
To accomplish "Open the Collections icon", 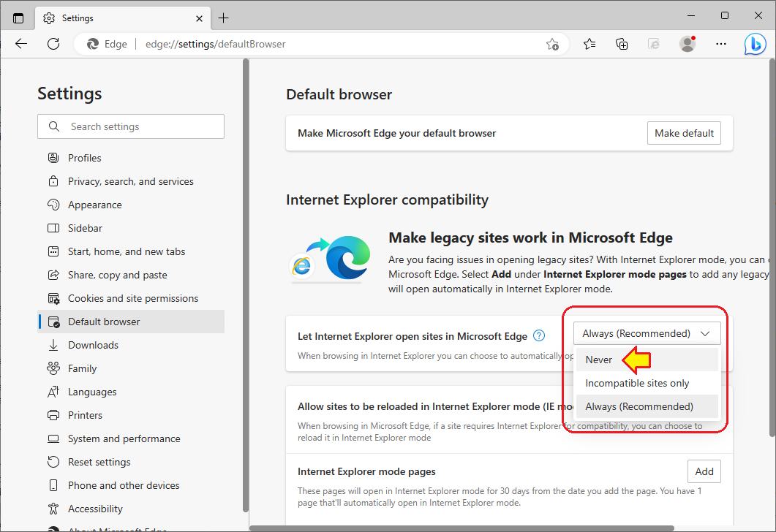I will pos(622,44).
